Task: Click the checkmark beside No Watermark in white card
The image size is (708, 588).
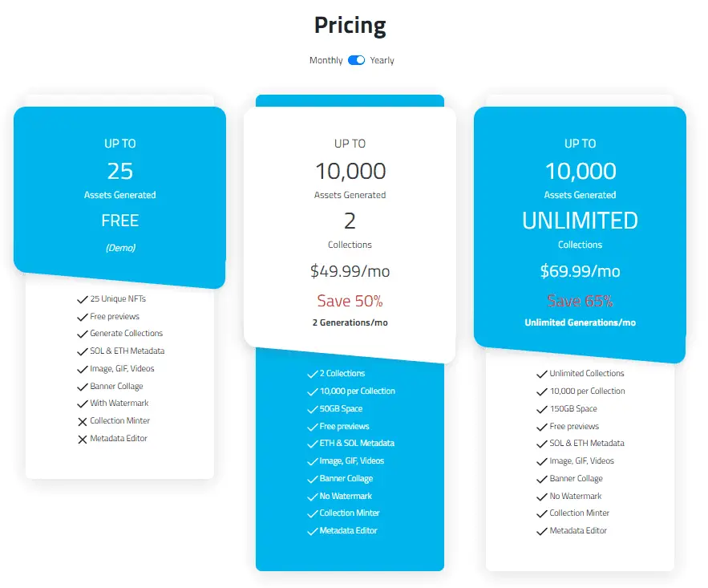Action: 542,497
